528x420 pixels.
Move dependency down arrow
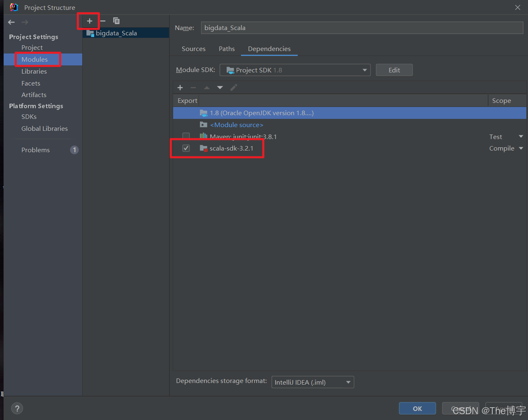click(220, 88)
